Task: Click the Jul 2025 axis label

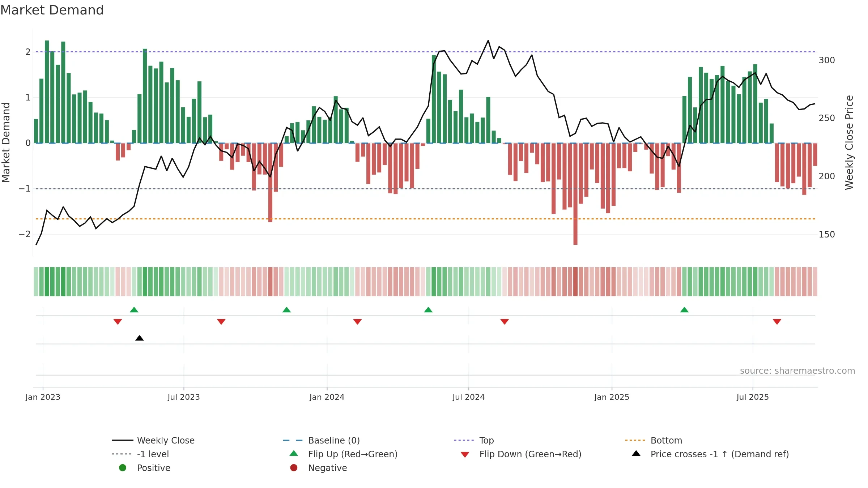Action: 753,397
